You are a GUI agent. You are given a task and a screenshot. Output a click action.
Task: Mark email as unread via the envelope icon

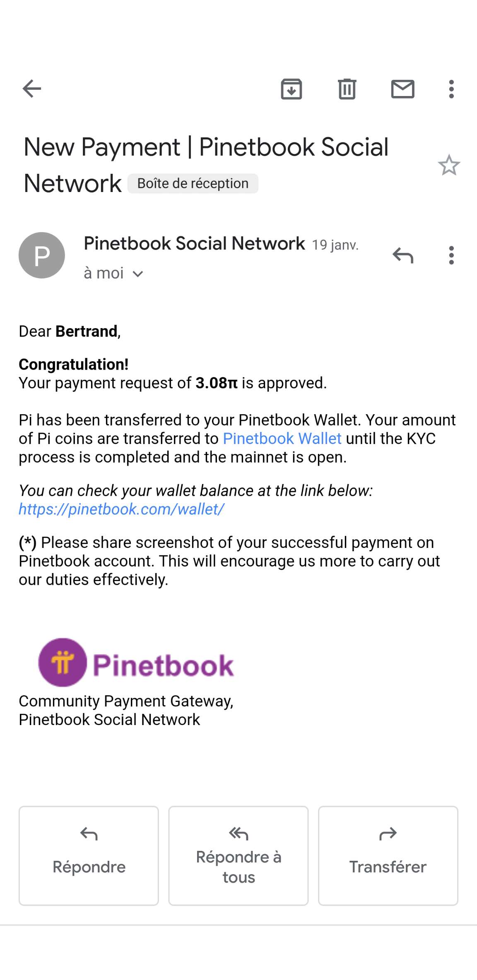click(402, 89)
